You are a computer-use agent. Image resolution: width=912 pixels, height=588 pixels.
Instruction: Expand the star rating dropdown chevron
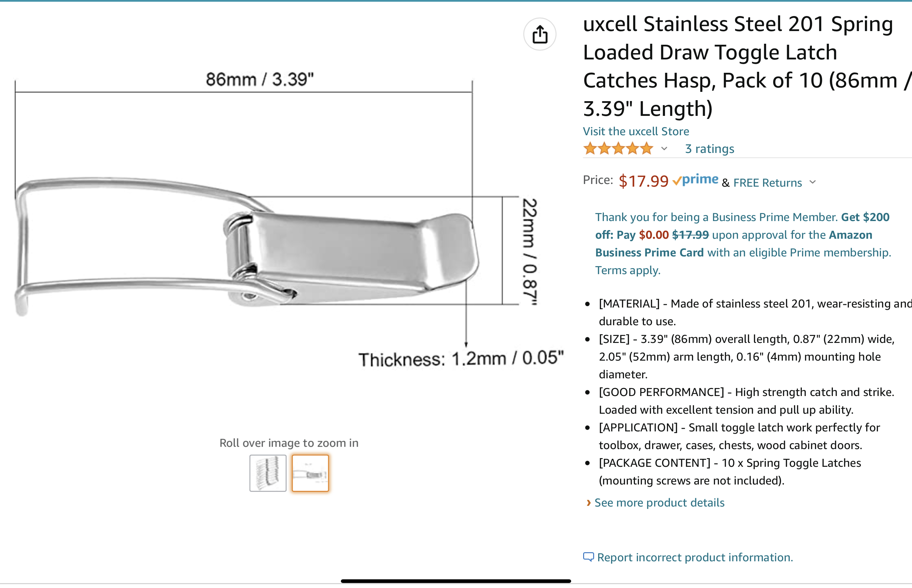click(x=664, y=149)
